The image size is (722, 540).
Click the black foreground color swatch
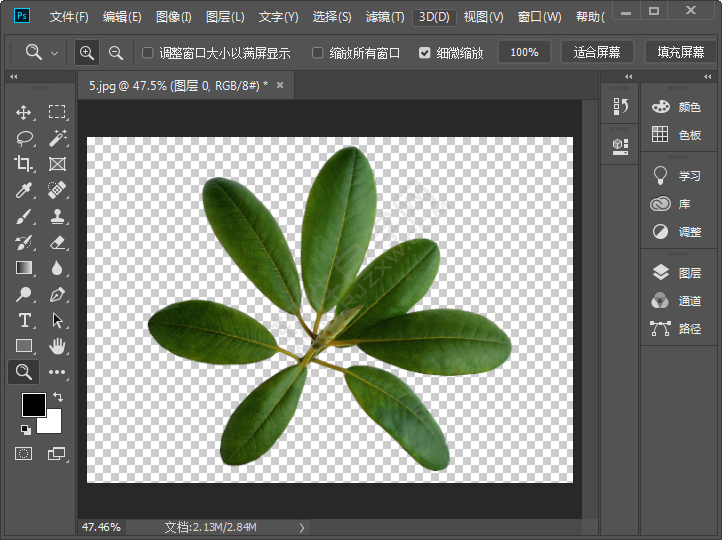[x=33, y=404]
